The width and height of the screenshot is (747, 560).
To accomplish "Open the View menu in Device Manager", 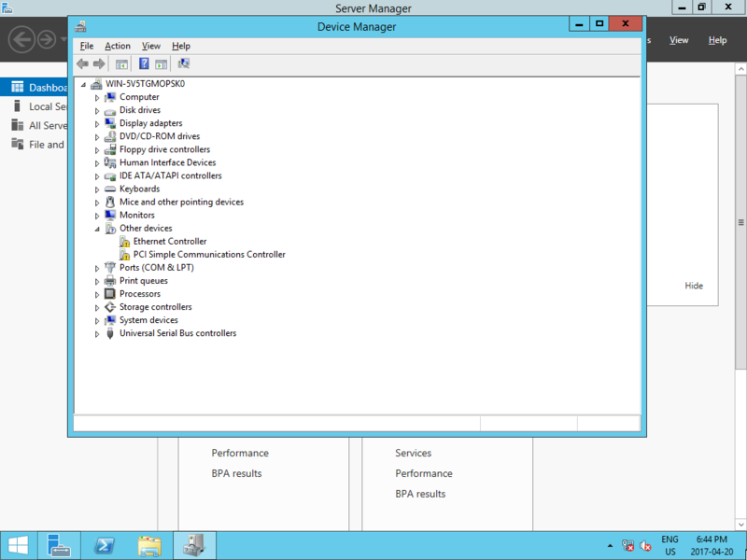I will [x=151, y=46].
